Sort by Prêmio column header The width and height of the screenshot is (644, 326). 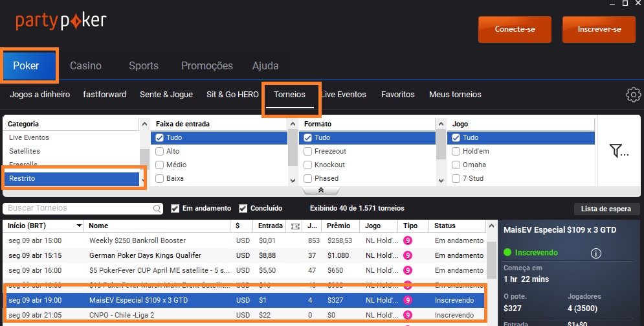(339, 226)
